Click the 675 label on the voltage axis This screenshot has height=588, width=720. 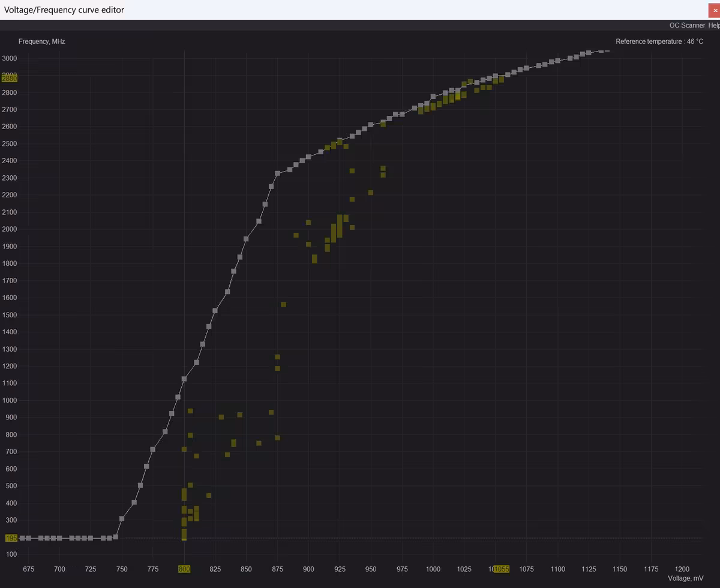pyautogui.click(x=28, y=569)
